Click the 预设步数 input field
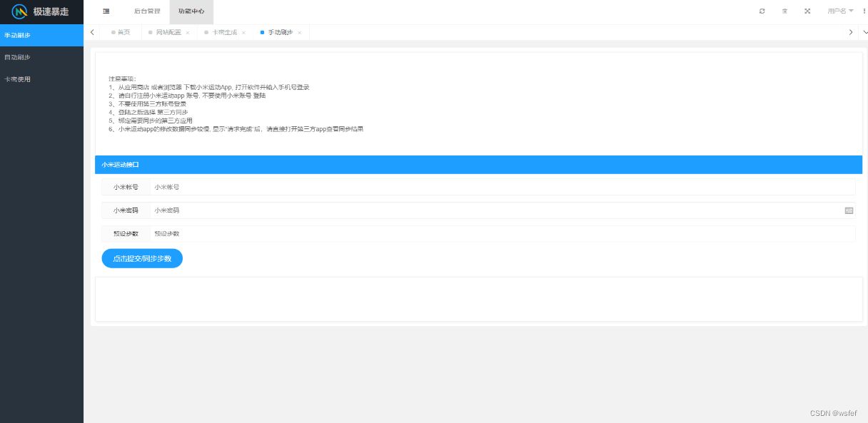Viewport: 868px width, 423px height. coord(500,233)
